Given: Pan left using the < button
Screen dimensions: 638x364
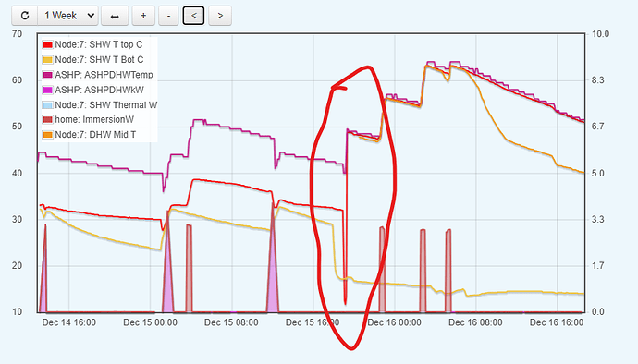Looking at the screenshot, I should tap(193, 16).
